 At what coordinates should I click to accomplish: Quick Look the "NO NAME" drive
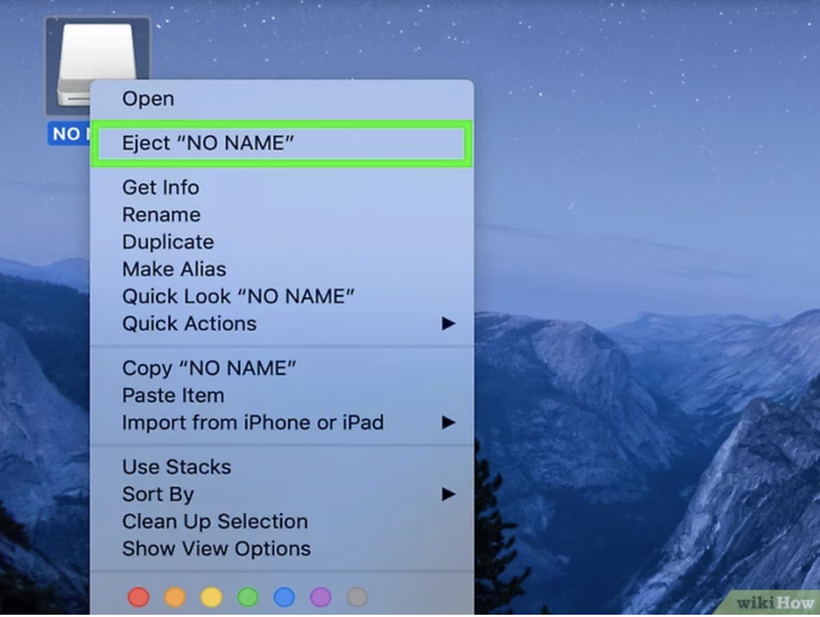click(238, 296)
